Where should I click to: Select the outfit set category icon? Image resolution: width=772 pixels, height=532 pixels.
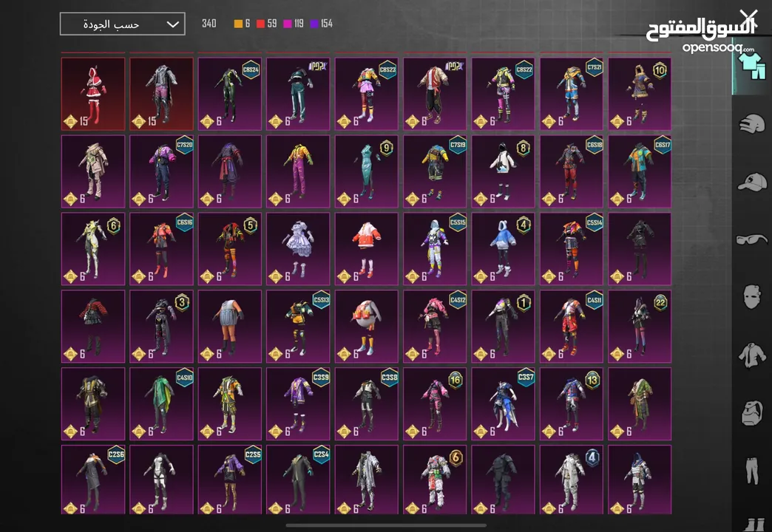coord(751,67)
